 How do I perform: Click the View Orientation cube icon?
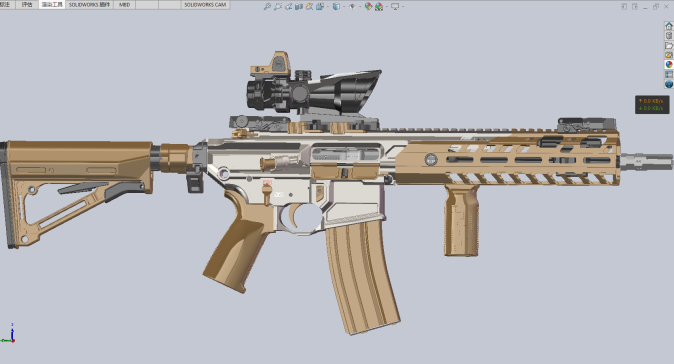pyautogui.click(x=320, y=6)
